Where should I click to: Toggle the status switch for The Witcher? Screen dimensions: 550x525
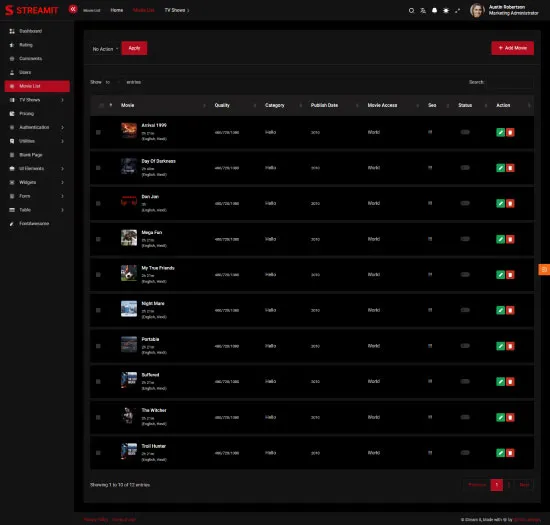(465, 417)
